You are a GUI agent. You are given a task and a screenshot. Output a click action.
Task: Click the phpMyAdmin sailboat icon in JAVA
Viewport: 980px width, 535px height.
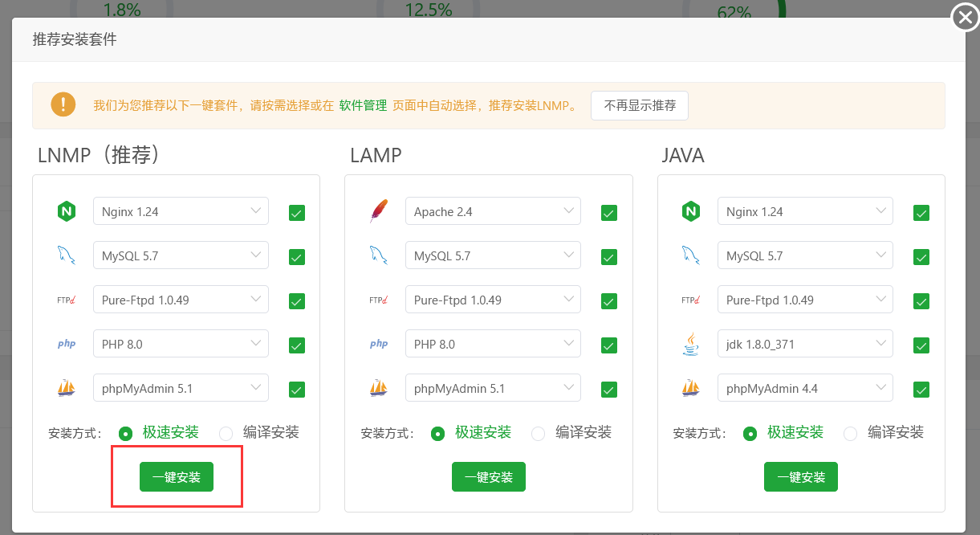pyautogui.click(x=690, y=388)
